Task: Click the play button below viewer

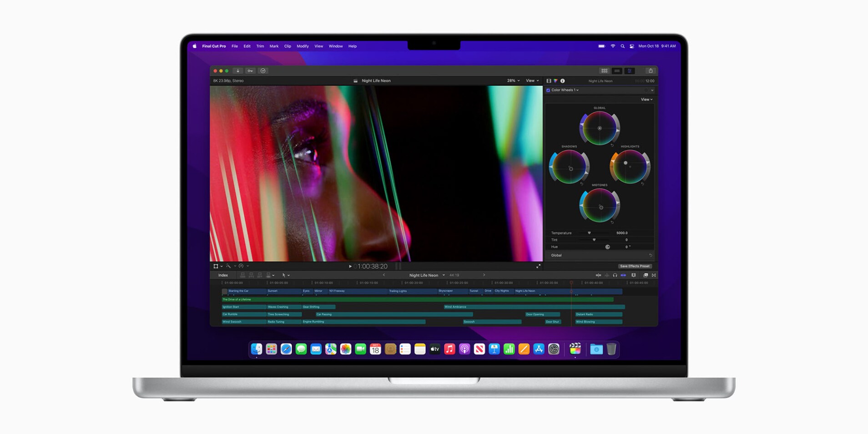Action: [x=350, y=266]
